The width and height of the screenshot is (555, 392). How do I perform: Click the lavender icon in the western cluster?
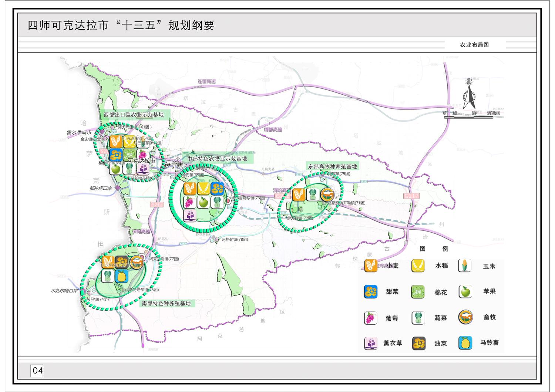[x=143, y=169]
